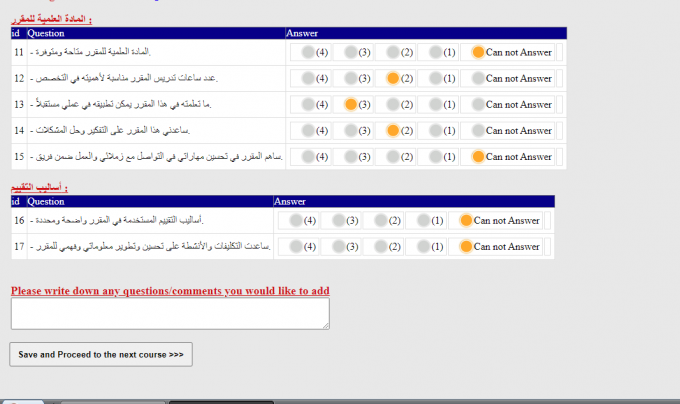This screenshot has height=404, width=680.
Task: Choose Can not Answer for question 15
Action: coord(478,156)
